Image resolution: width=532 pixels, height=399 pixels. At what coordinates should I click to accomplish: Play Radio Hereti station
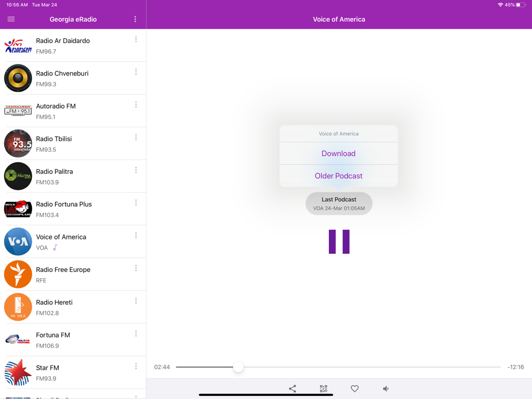(73, 307)
